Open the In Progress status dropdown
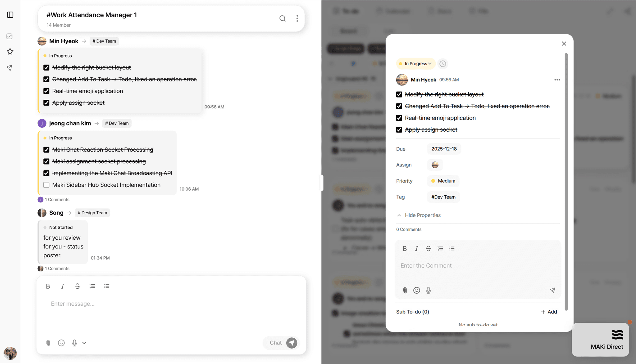This screenshot has width=636, height=364. [x=416, y=64]
